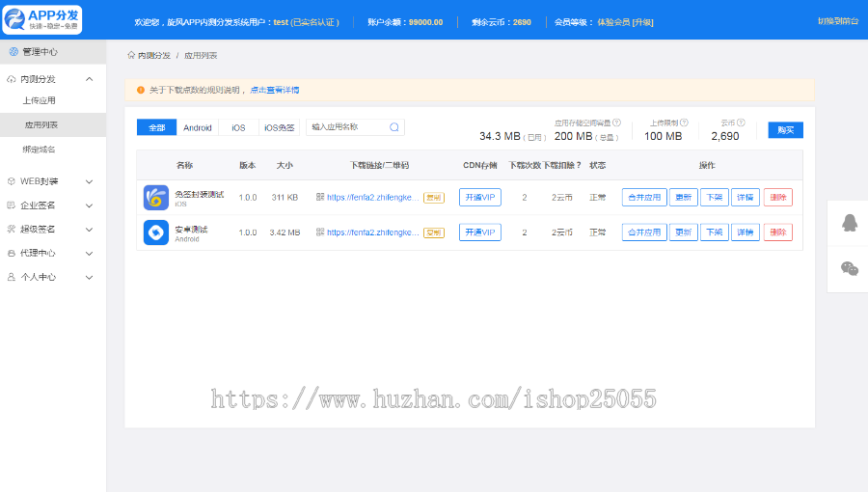The image size is (868, 492).
Task: Click the WeChat contact icon
Action: pos(850,268)
